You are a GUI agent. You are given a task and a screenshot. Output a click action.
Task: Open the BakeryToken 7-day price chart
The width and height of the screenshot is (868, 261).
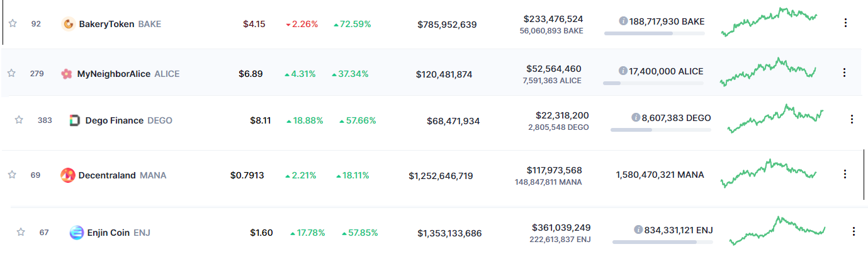tap(769, 22)
